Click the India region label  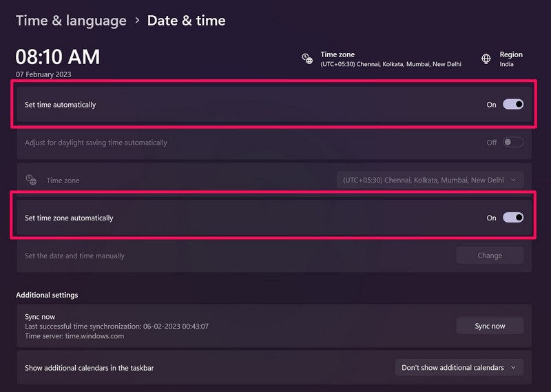[x=507, y=64]
